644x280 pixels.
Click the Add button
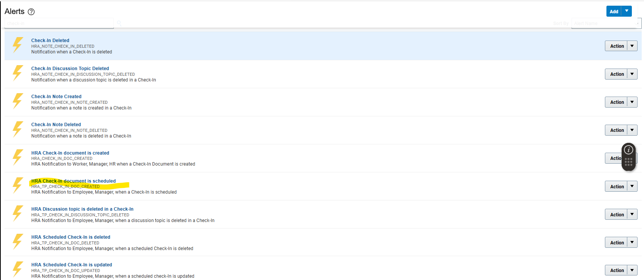614,11
